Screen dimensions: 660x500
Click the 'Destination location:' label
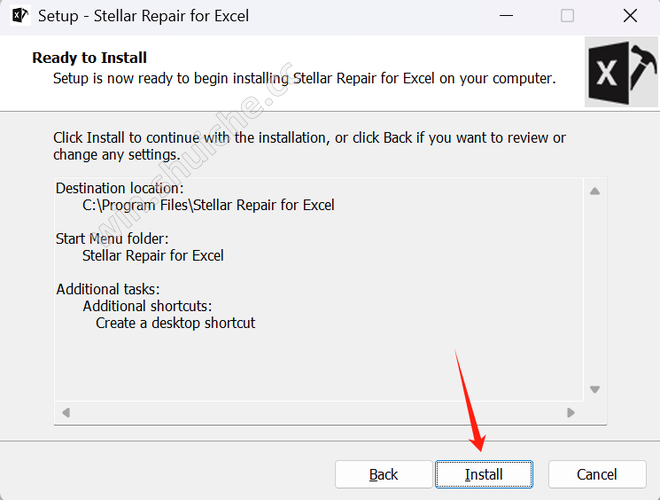tap(120, 188)
